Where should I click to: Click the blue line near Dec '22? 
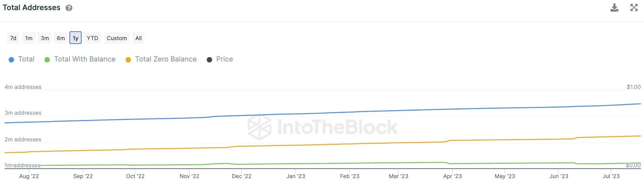click(242, 115)
